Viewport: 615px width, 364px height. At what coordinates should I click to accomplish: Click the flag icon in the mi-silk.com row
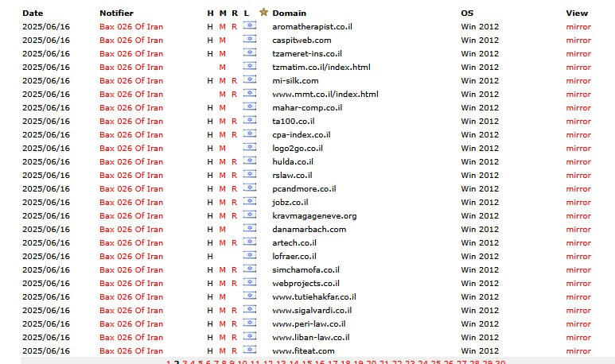pyautogui.click(x=250, y=79)
